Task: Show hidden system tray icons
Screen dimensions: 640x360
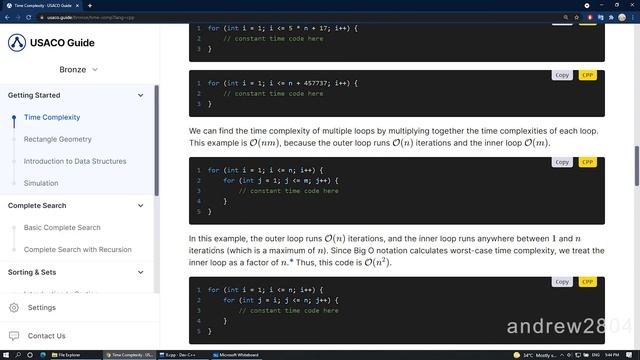Action: point(562,355)
